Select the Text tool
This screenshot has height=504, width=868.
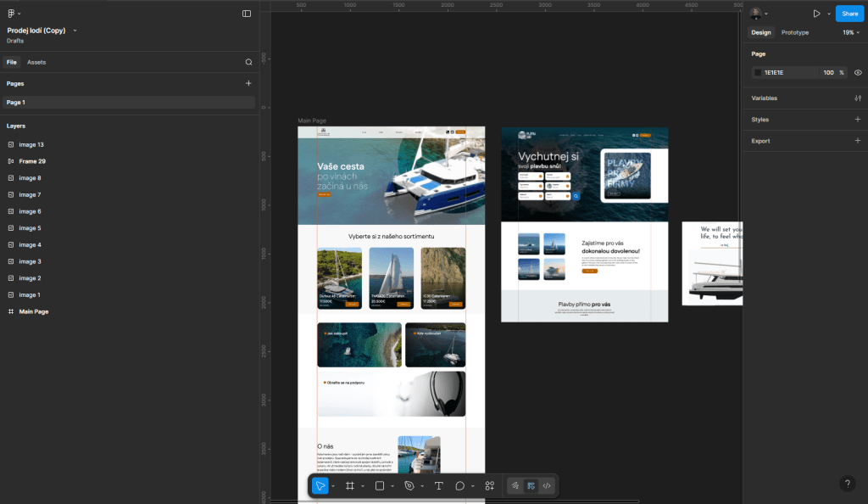coord(438,485)
